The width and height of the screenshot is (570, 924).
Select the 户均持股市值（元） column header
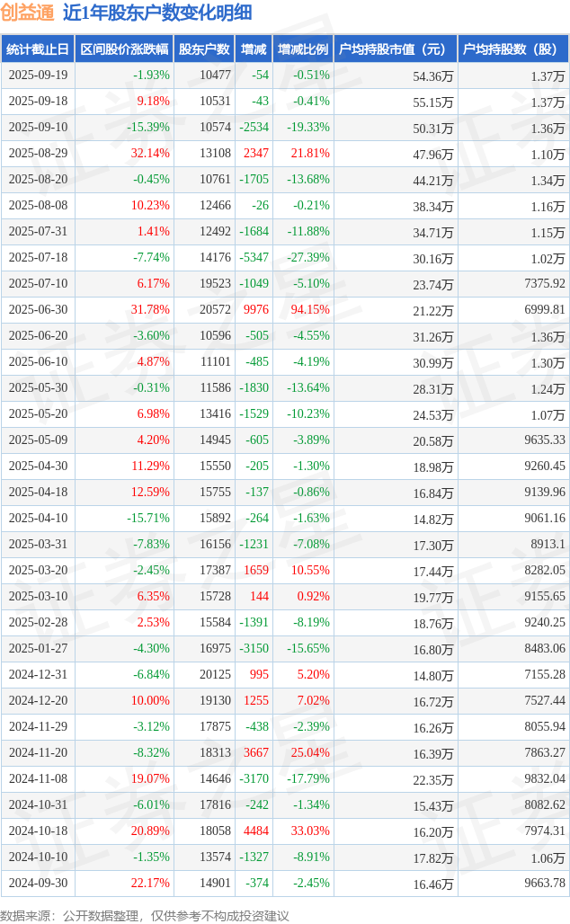(x=396, y=49)
